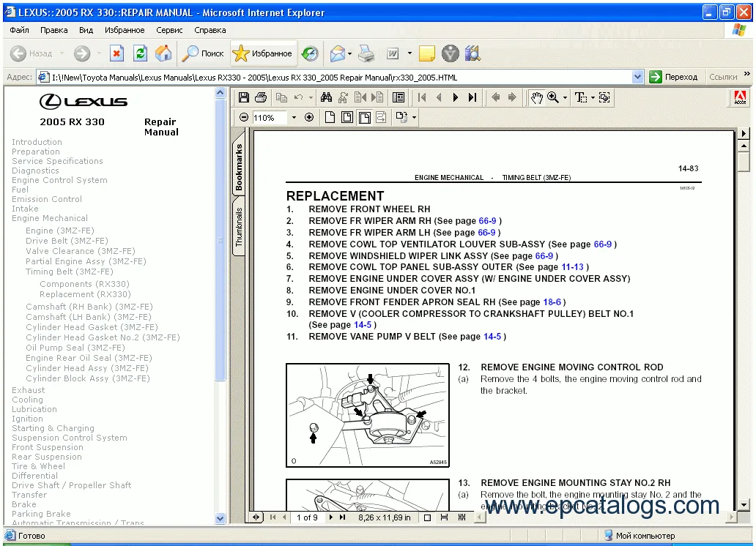Select the Zoom In magnifier tool

553,98
